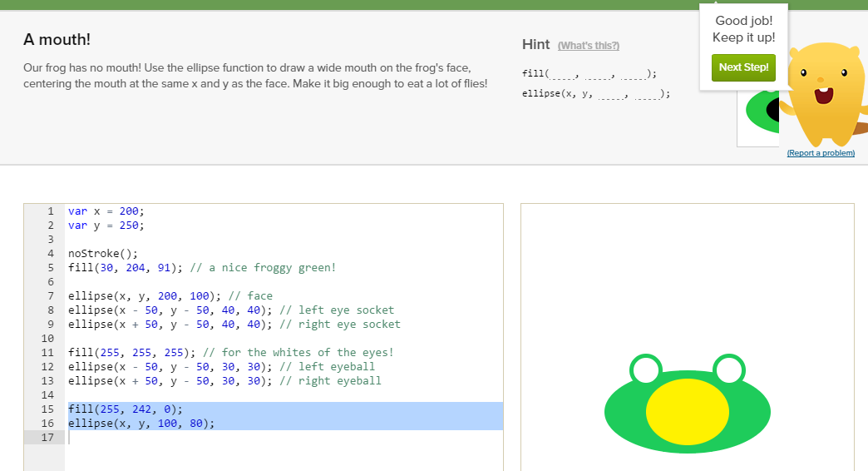Click the '// right eye socket' comment
This screenshot has width=868, height=471.
[340, 325]
